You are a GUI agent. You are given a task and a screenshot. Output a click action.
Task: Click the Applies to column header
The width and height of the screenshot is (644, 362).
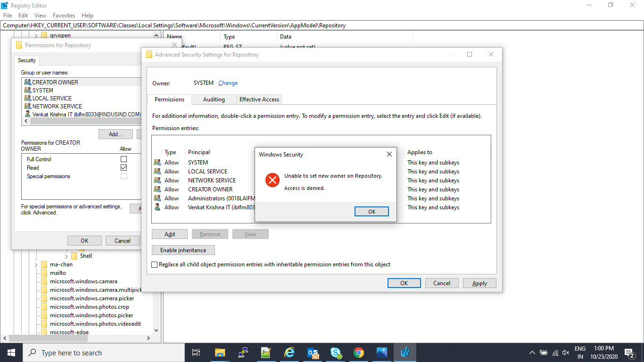pos(420,152)
